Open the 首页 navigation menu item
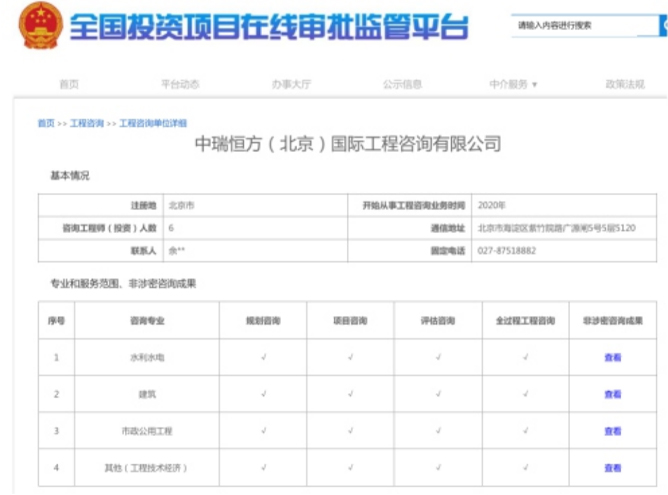668x495 pixels. [68, 85]
